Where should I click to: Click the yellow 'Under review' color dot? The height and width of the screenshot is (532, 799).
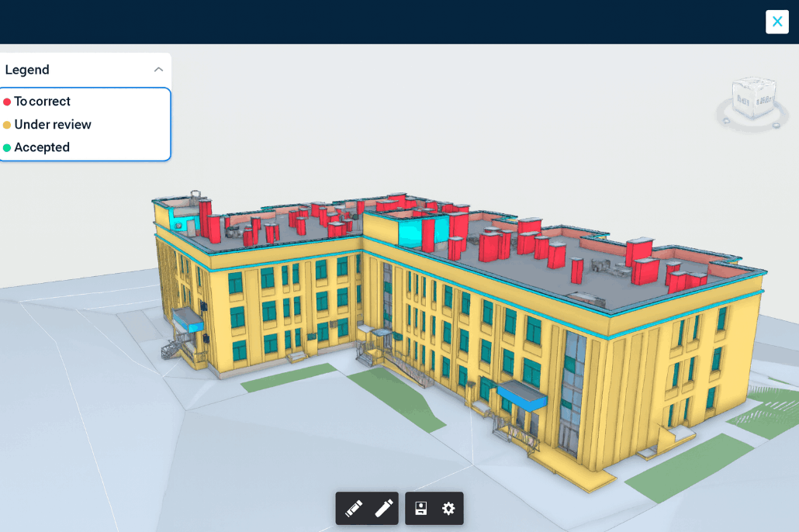point(7,125)
